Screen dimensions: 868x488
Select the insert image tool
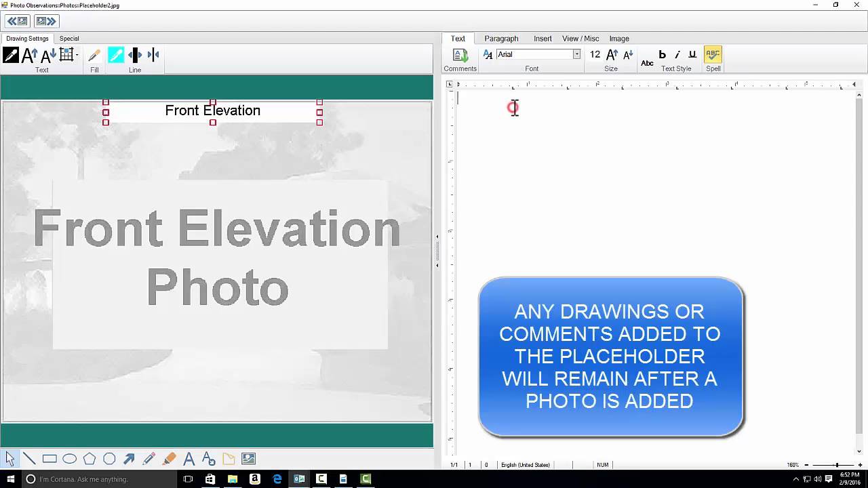pyautogui.click(x=249, y=459)
